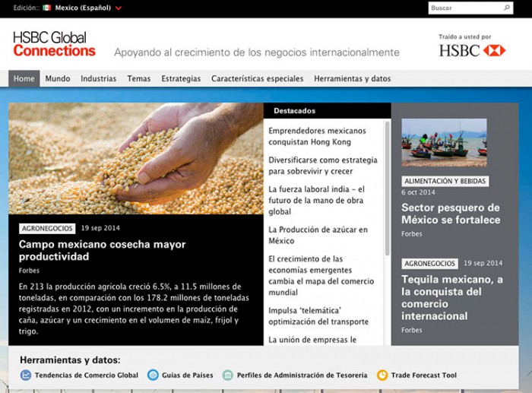Open the Industrias menu
Screen dimensions: 532x393
click(99, 78)
